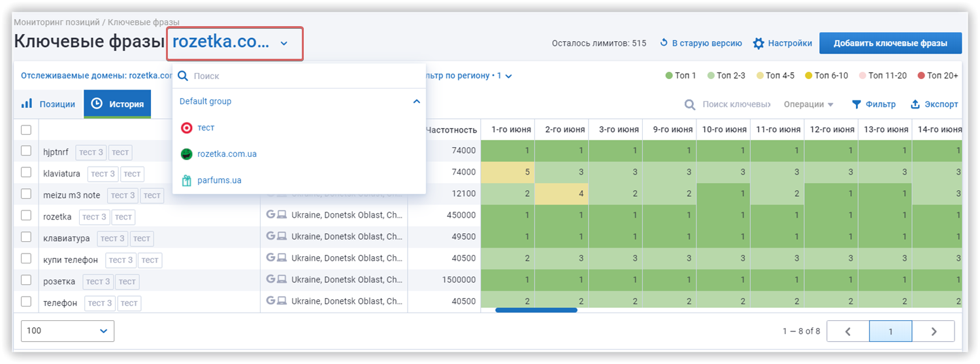Click the Топ 20+ red legend dot
980x364 pixels.
tap(921, 76)
